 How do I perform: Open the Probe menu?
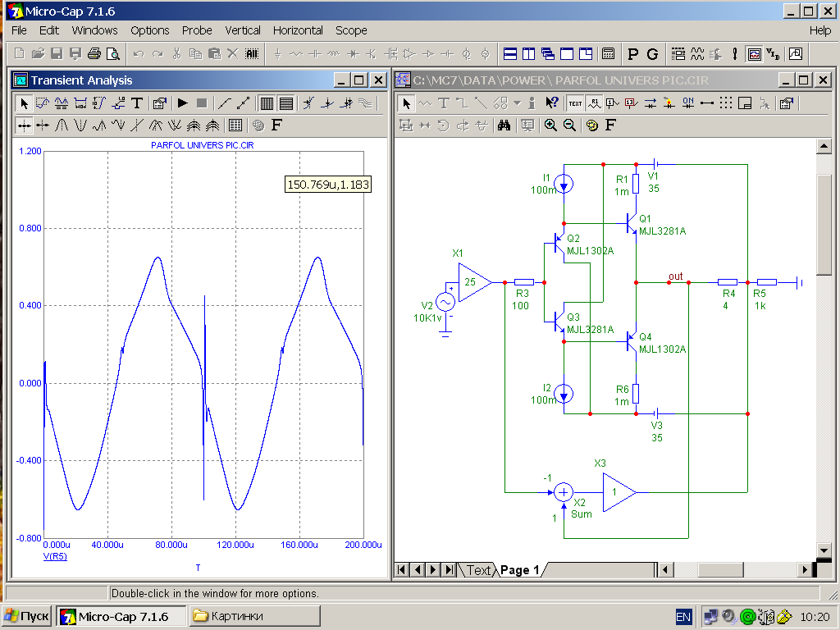pyautogui.click(x=197, y=30)
